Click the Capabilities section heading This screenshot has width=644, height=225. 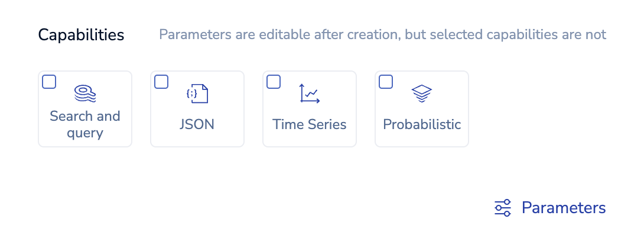[82, 35]
